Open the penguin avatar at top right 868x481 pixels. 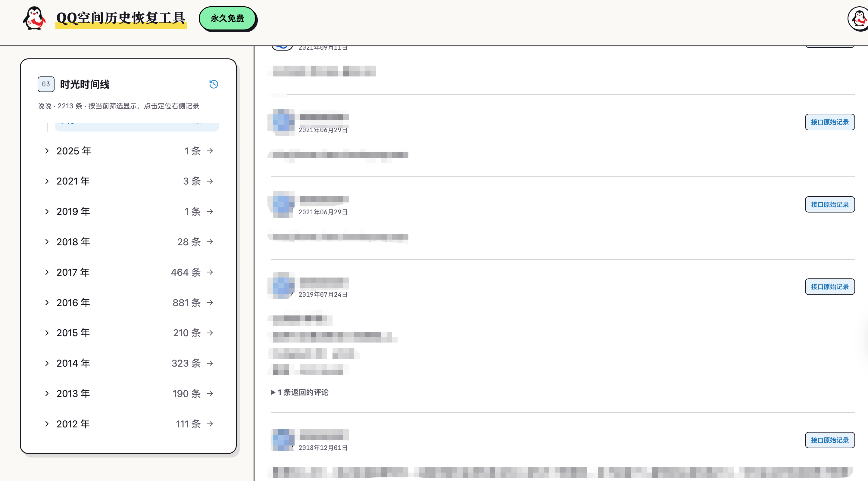[x=859, y=19]
